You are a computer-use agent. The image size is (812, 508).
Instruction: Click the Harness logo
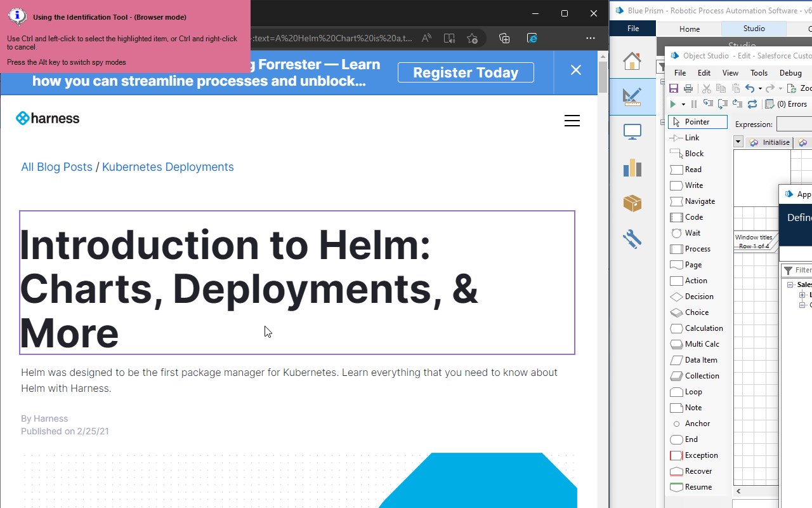(48, 118)
